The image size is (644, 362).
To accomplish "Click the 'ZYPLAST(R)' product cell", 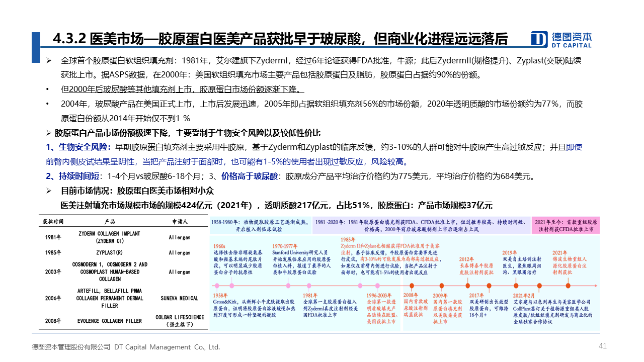I will click(109, 253).
